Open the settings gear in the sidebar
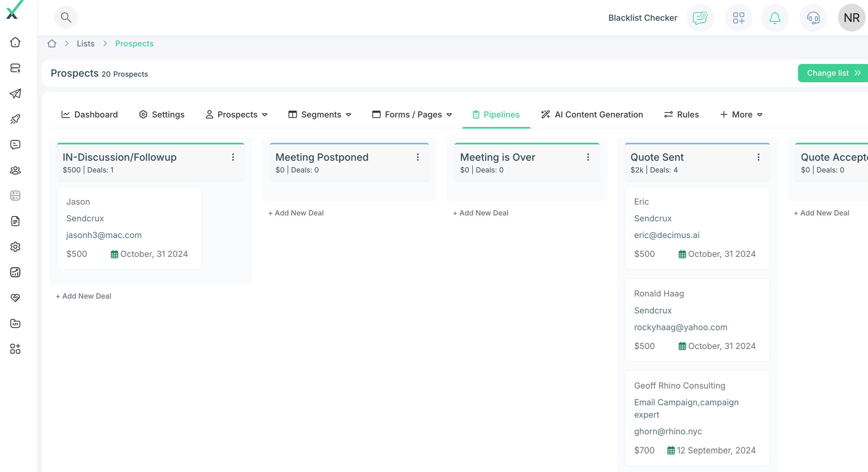 [15, 247]
